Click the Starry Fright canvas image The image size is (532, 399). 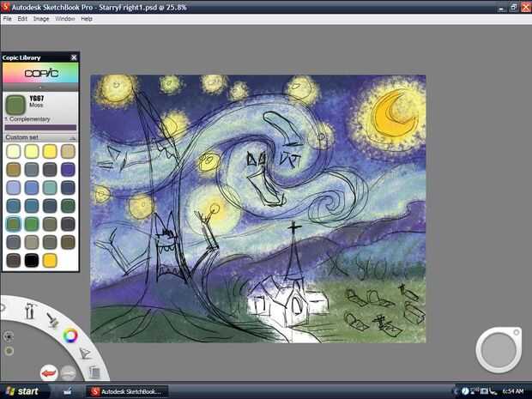[258, 209]
